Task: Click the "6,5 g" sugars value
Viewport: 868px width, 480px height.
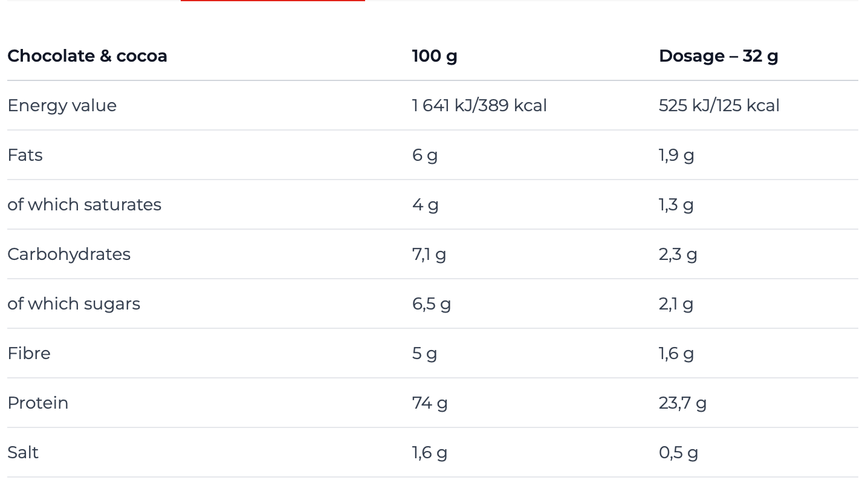Action: [431, 304]
